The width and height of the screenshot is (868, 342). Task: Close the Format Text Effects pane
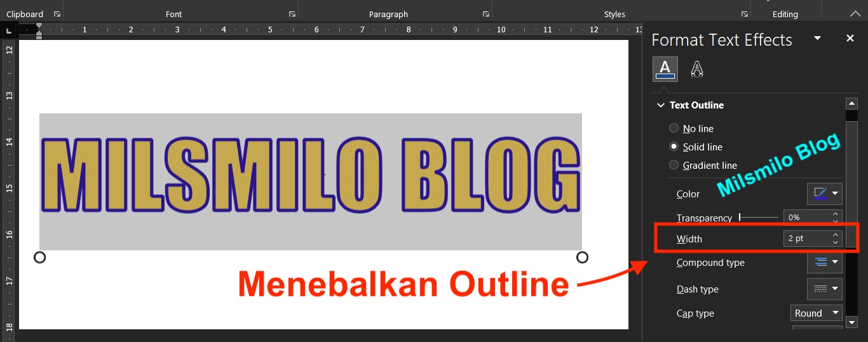coord(850,39)
